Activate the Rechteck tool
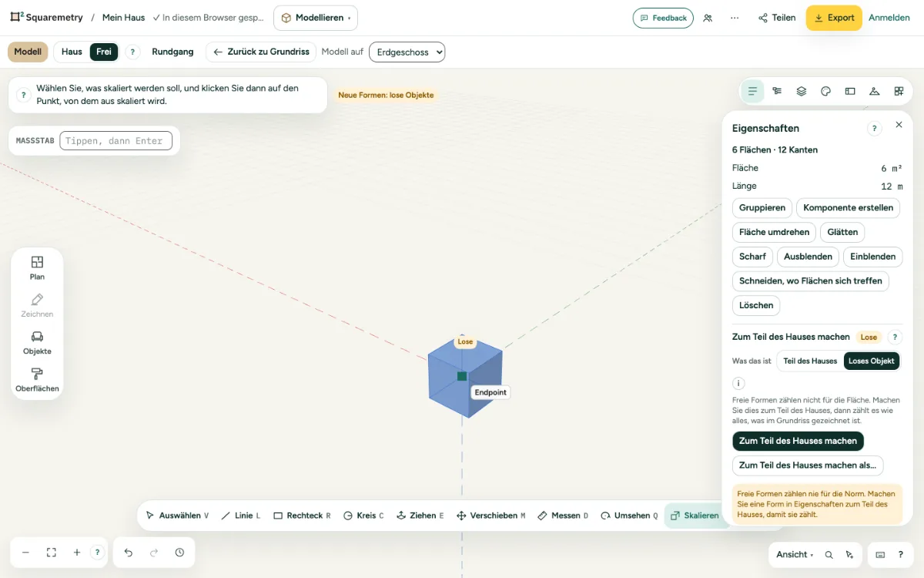Viewport: 924px width, 578px height. click(302, 516)
